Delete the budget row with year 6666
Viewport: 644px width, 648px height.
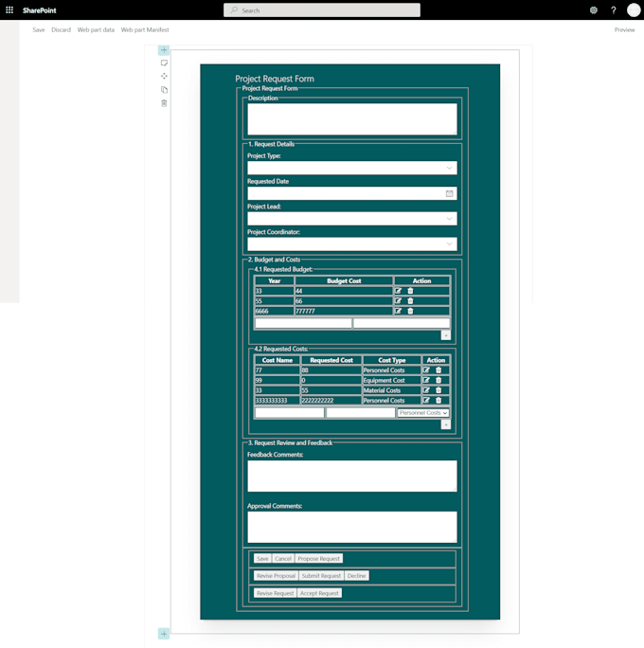[x=410, y=311]
